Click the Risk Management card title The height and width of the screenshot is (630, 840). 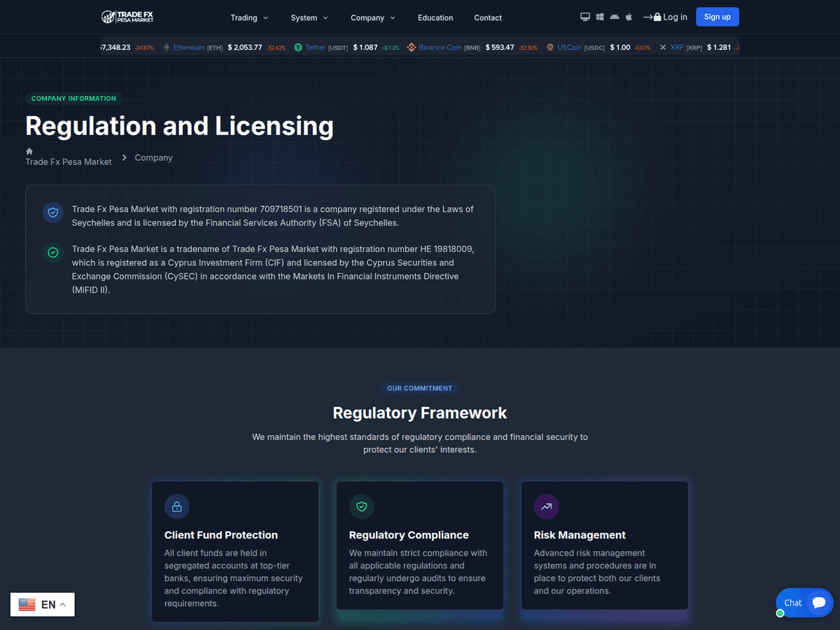[x=580, y=535]
